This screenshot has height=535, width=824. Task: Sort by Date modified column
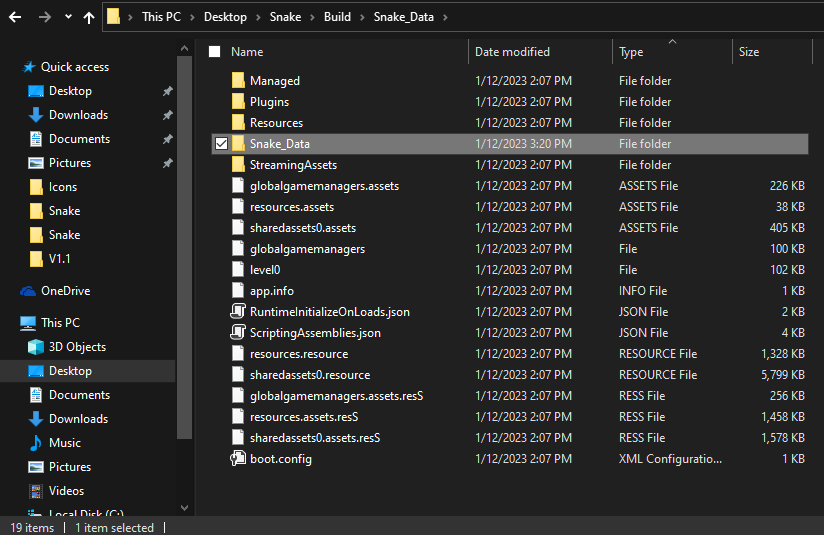pyautogui.click(x=512, y=52)
